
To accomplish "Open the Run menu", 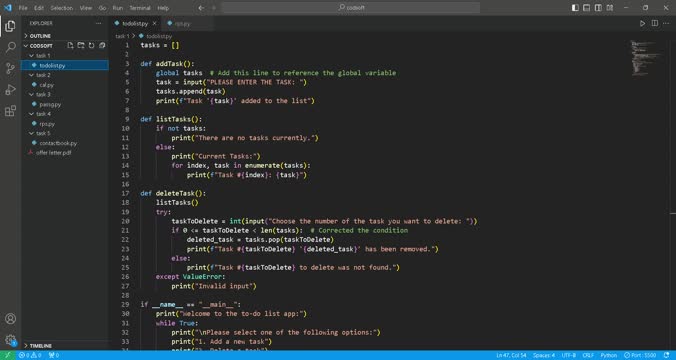I will coord(117,8).
